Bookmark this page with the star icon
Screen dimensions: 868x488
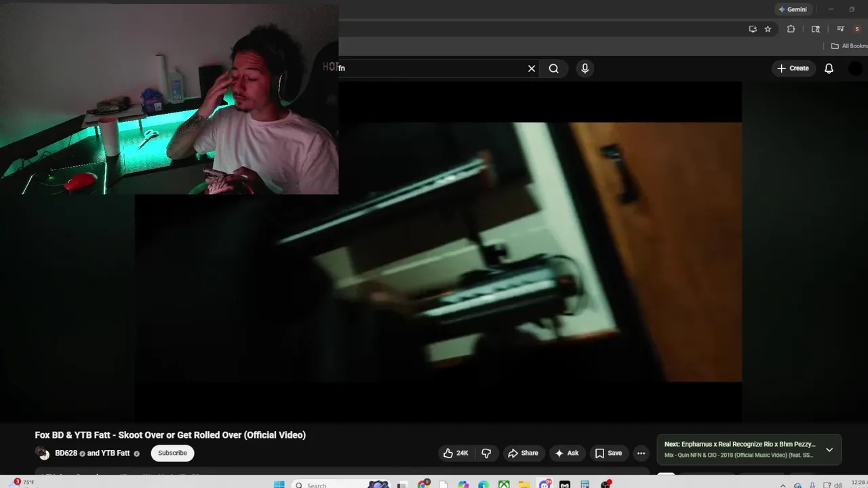point(768,29)
